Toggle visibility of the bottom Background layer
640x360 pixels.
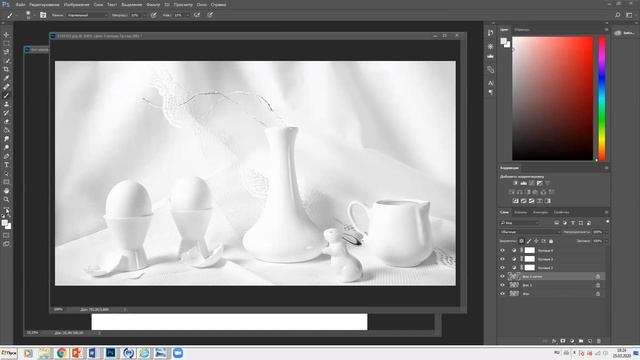(502, 293)
